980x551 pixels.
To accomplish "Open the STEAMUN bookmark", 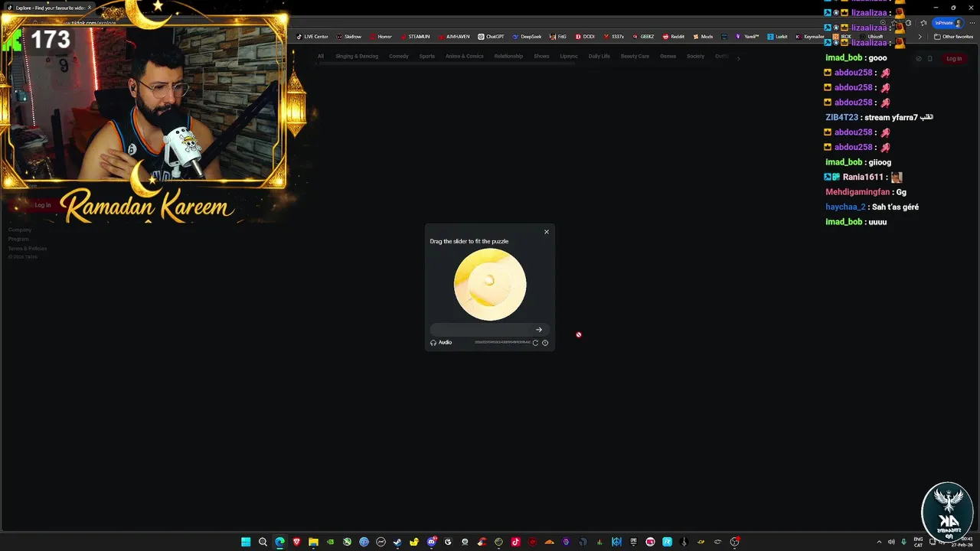I will coord(415,37).
